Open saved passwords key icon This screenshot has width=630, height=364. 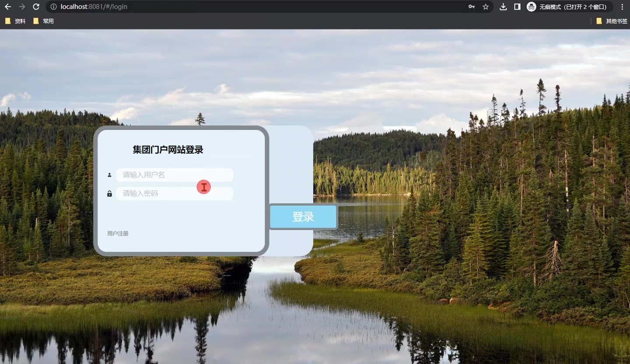[x=472, y=7]
